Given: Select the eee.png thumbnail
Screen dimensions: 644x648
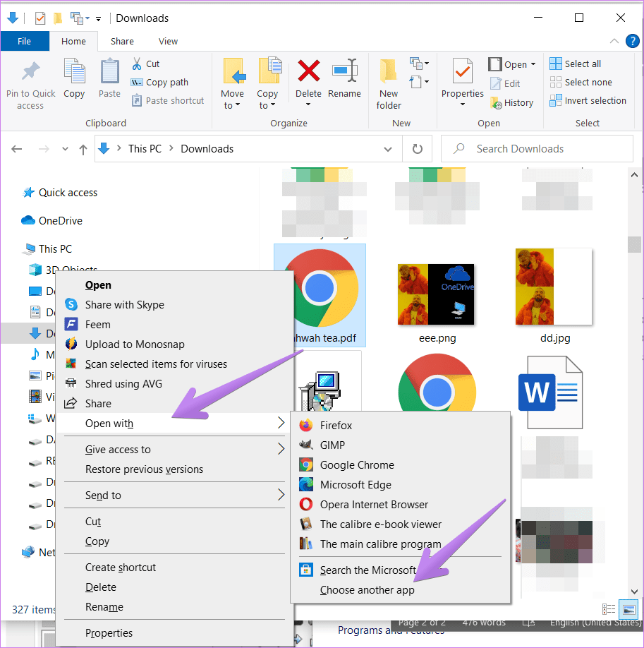Looking at the screenshot, I should [437, 294].
